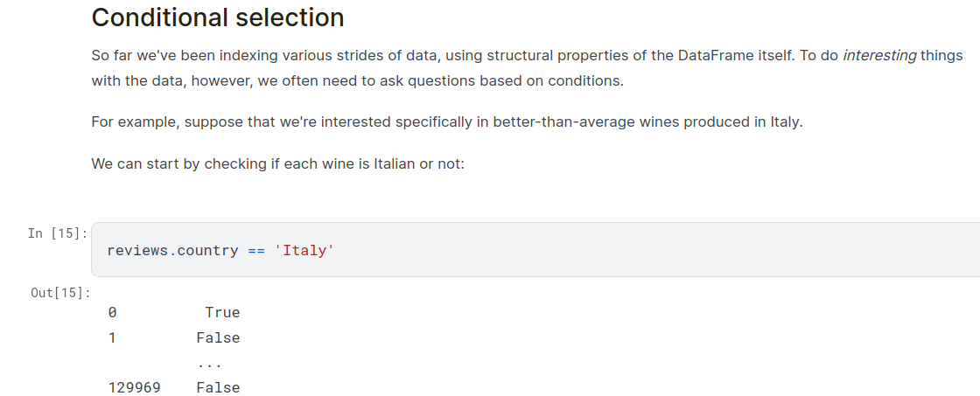The height and width of the screenshot is (396, 980).
Task: Click the ellipsis row in the output
Action: click(209, 363)
